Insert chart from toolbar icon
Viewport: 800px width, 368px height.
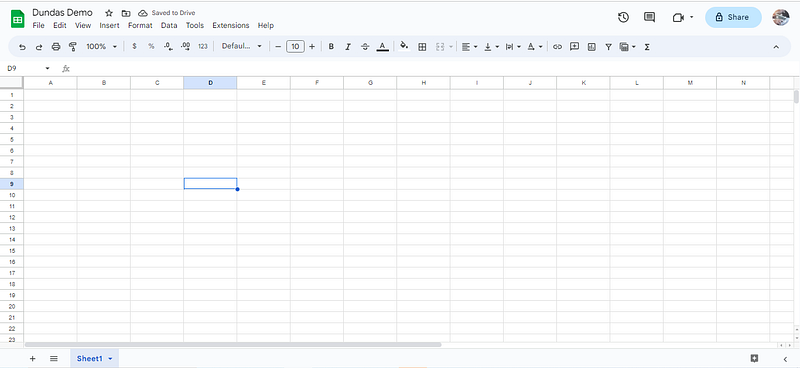(591, 46)
